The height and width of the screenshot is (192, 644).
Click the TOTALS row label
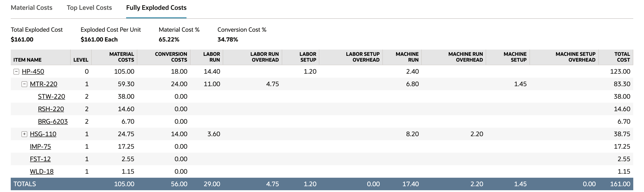pyautogui.click(x=25, y=184)
